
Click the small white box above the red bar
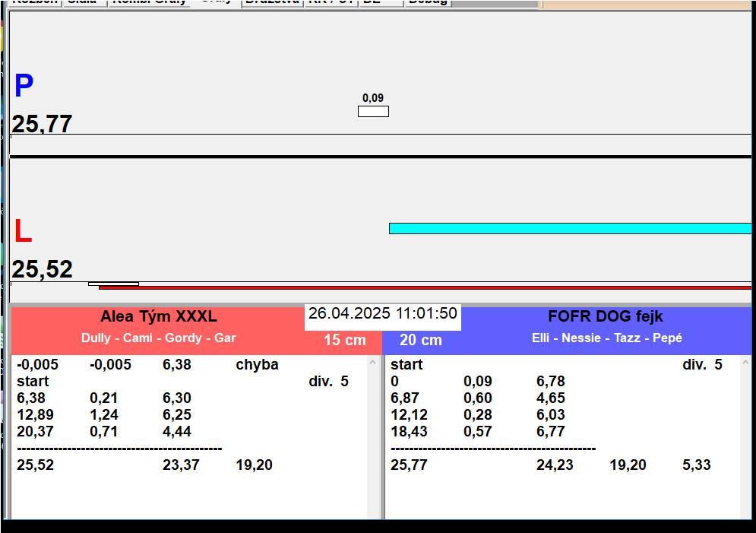[113, 284]
